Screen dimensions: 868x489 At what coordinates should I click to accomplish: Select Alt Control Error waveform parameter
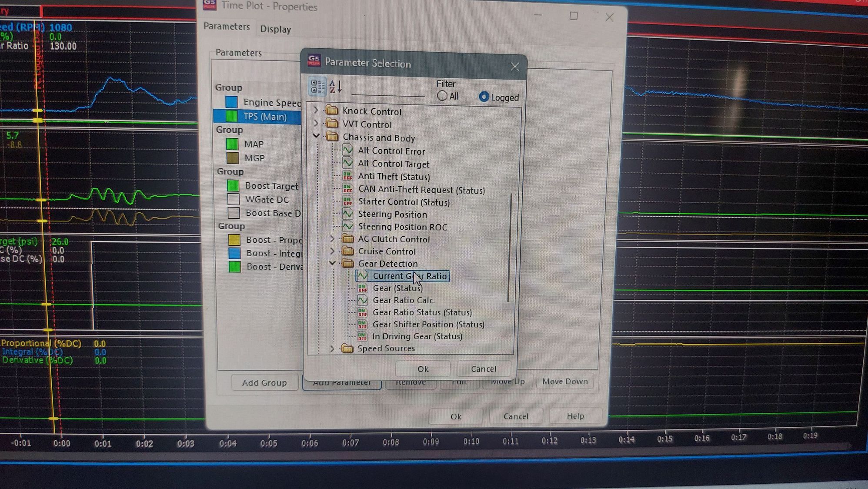[x=391, y=151]
